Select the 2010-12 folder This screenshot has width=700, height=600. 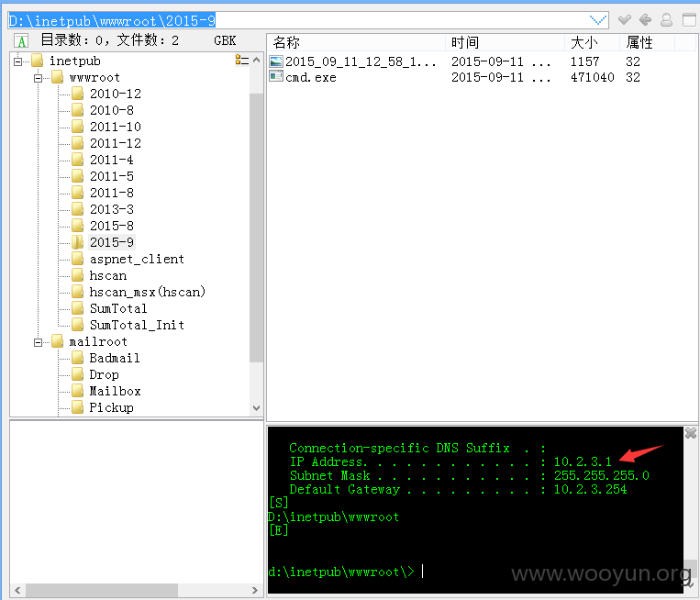click(x=116, y=94)
